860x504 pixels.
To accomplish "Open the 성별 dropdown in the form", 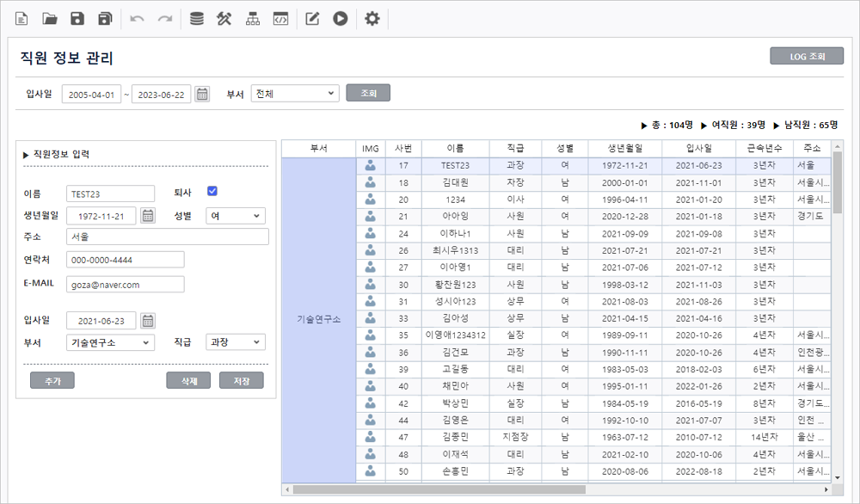I will (236, 216).
